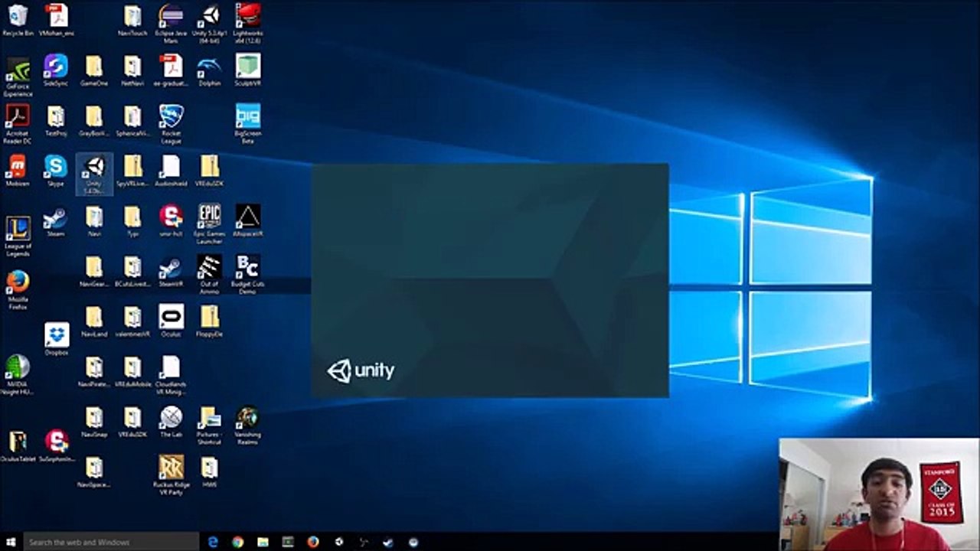
Task: Select the ee-graduat PDF document
Action: pyautogui.click(x=171, y=70)
